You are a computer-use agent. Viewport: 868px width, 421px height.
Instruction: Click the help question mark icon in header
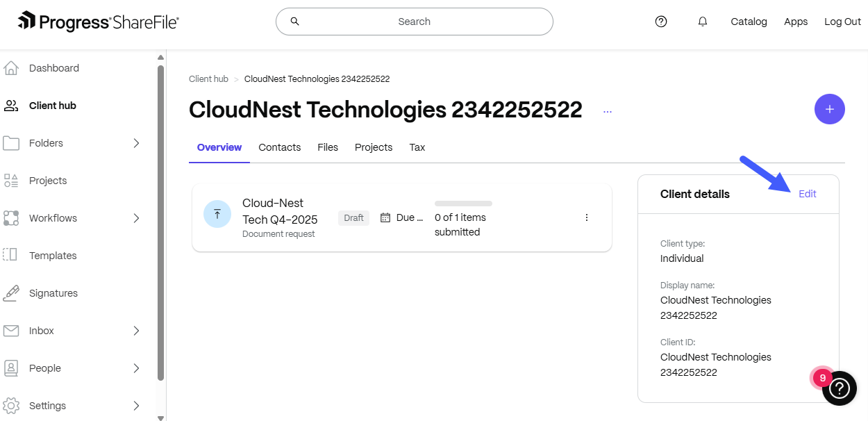[661, 22]
